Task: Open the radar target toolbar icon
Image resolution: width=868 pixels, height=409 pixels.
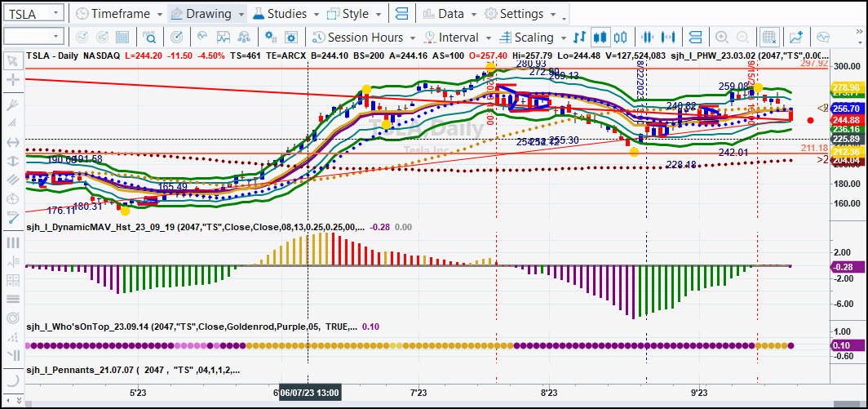Action: (x=177, y=37)
